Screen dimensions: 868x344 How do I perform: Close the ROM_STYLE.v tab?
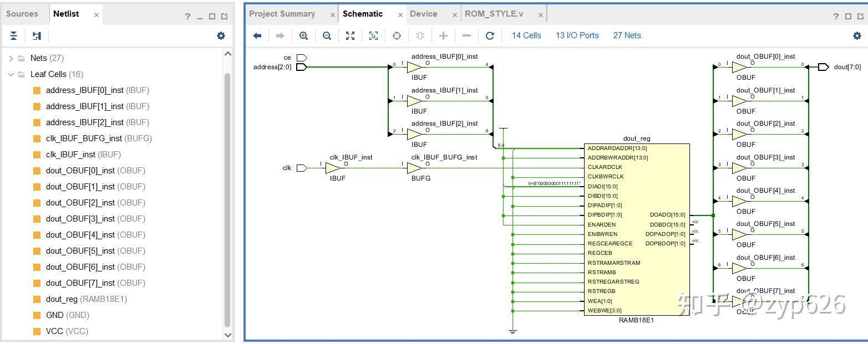[540, 15]
